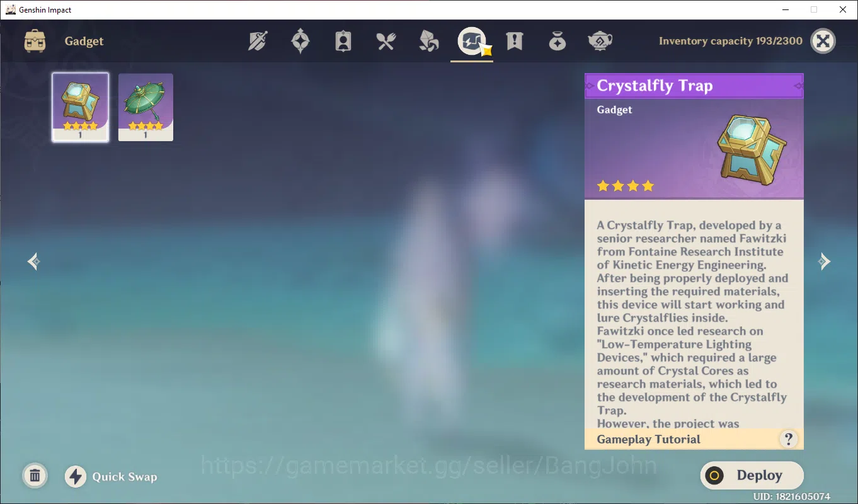Open the Quest items tab
Viewport: 858px width, 504px height.
tap(515, 41)
